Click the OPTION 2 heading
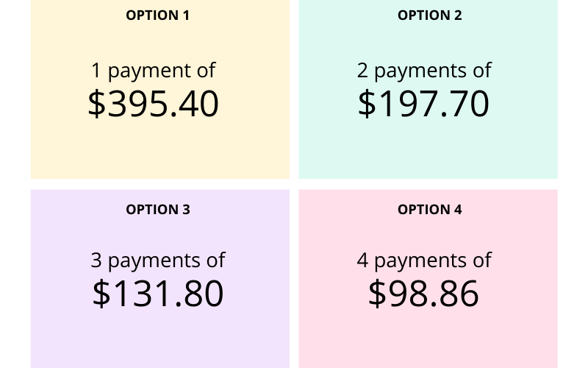Screen dimensions: 588x368 pos(429,15)
